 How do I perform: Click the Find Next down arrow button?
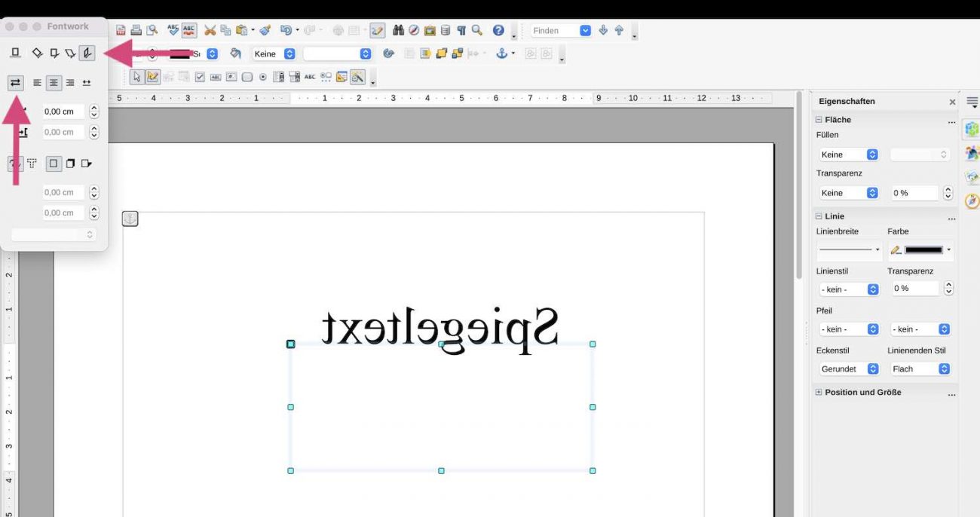[603, 30]
